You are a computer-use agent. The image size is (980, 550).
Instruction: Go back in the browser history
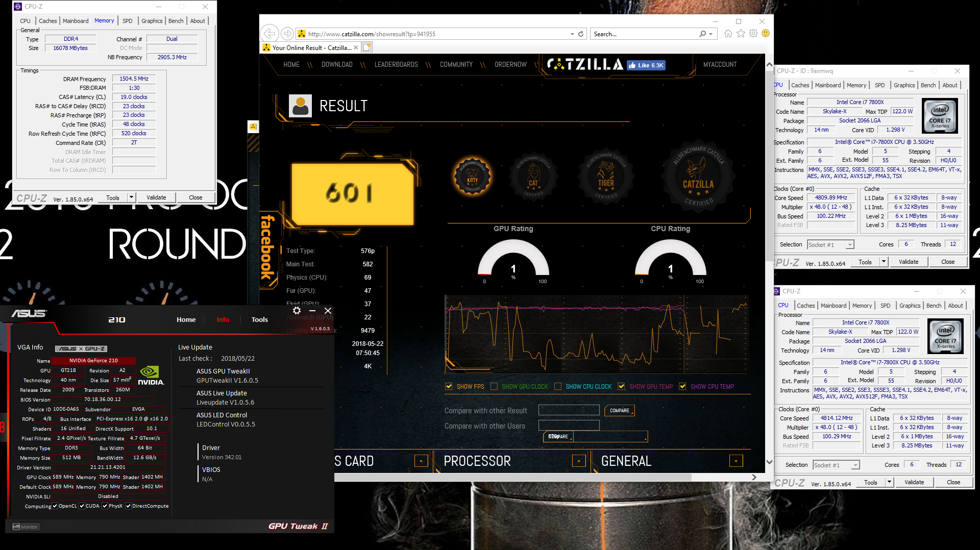coord(269,34)
